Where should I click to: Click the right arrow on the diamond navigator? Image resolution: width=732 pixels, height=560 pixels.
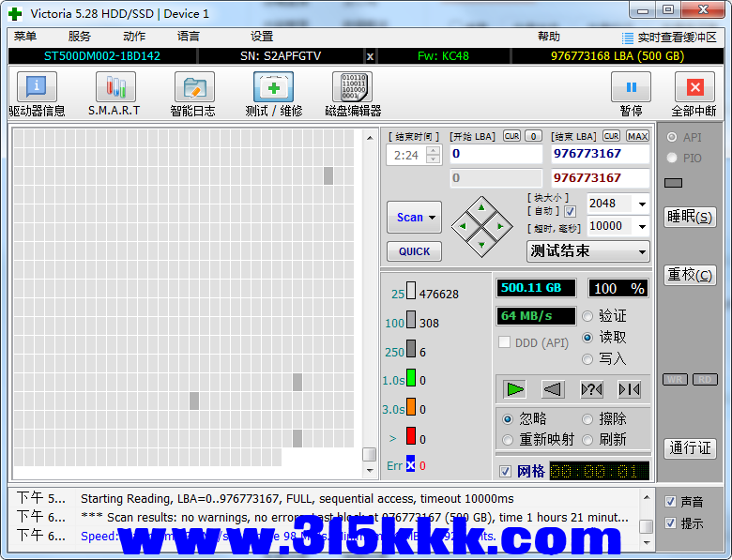(500, 226)
